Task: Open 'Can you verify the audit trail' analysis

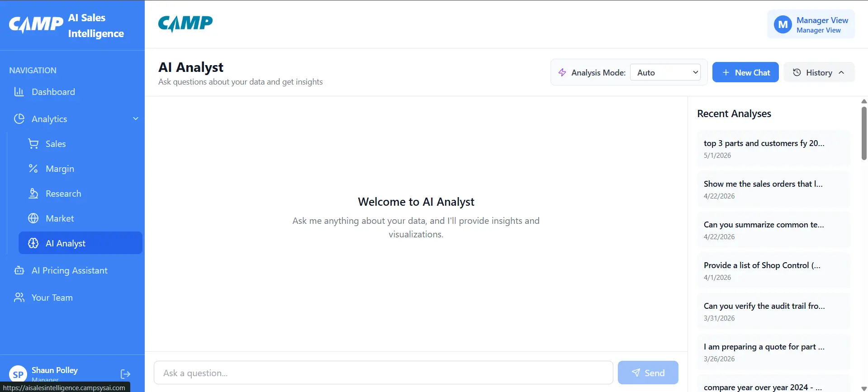Action: click(x=773, y=311)
